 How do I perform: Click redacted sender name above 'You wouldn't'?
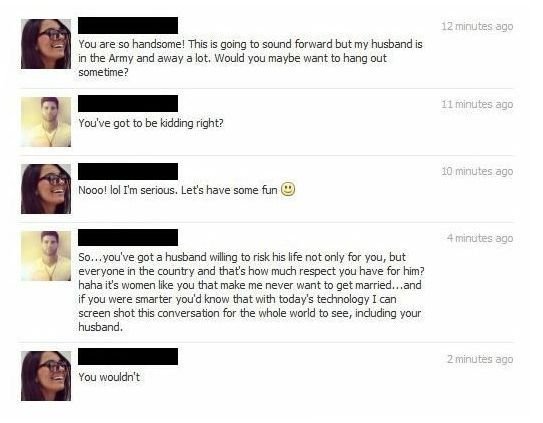[128, 356]
